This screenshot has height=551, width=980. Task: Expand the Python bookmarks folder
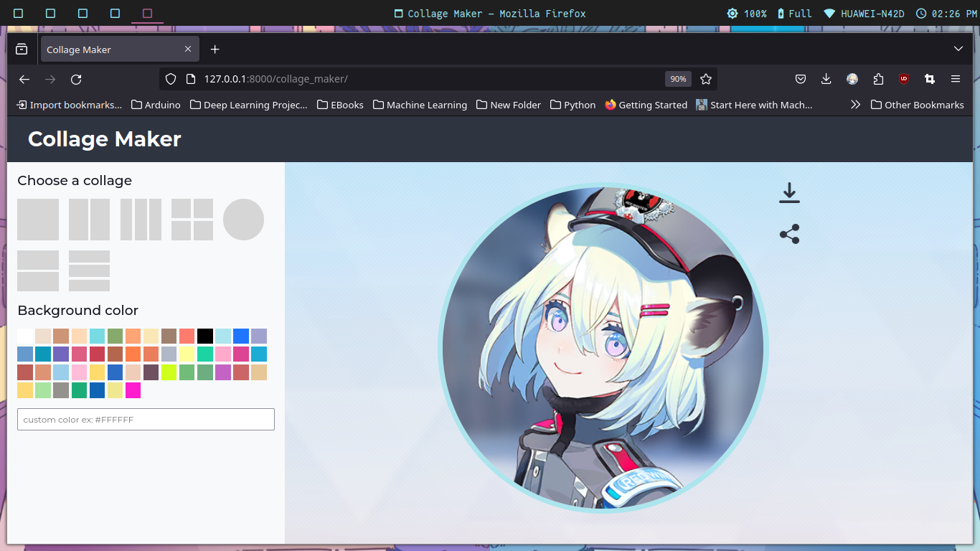(573, 105)
